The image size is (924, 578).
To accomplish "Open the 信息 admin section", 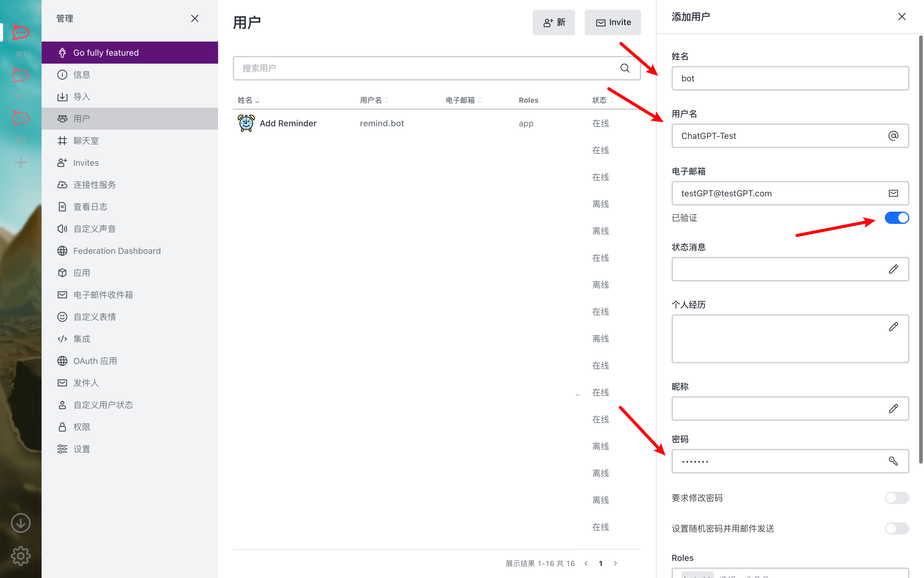I will pos(130,75).
